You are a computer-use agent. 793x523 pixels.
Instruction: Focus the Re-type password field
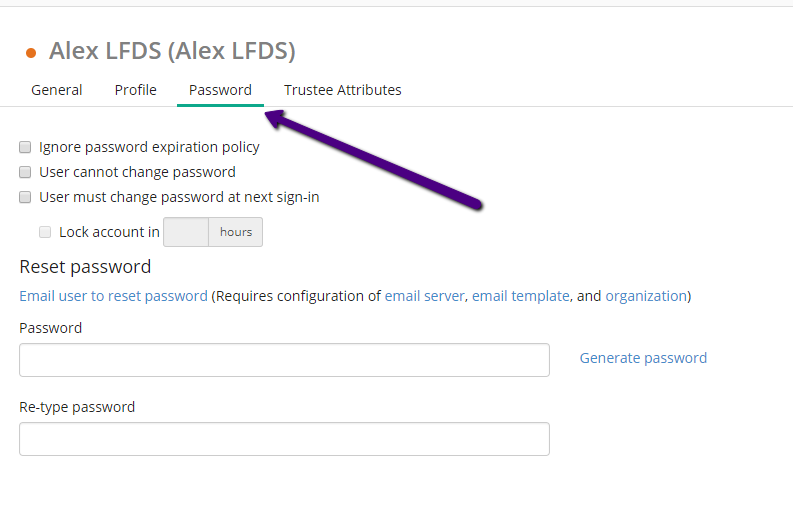point(284,439)
